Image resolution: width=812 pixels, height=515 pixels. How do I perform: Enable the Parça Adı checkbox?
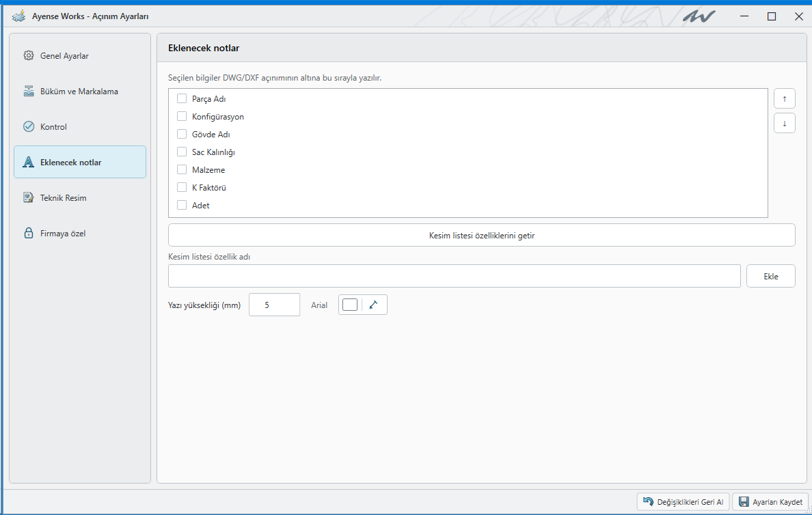(x=182, y=98)
